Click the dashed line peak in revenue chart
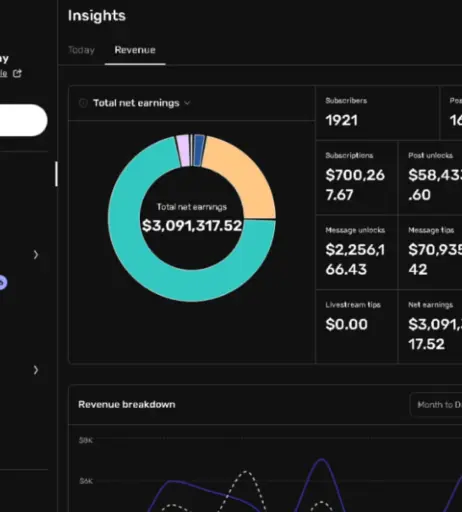This screenshot has width=462, height=512. [x=245, y=471]
